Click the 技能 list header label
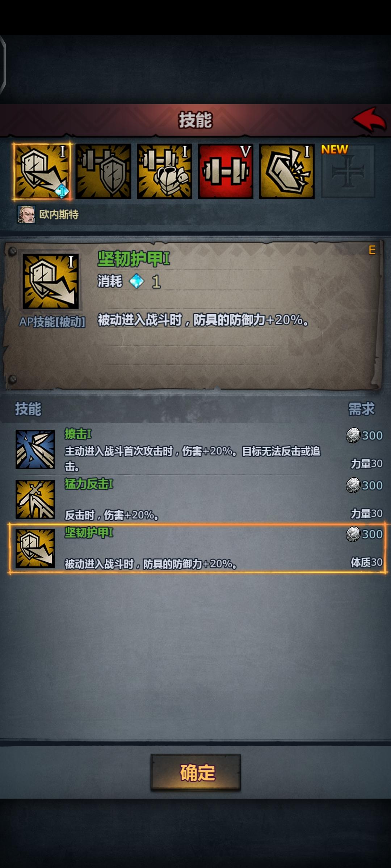Viewport: 391px width, 868px height. click(28, 409)
